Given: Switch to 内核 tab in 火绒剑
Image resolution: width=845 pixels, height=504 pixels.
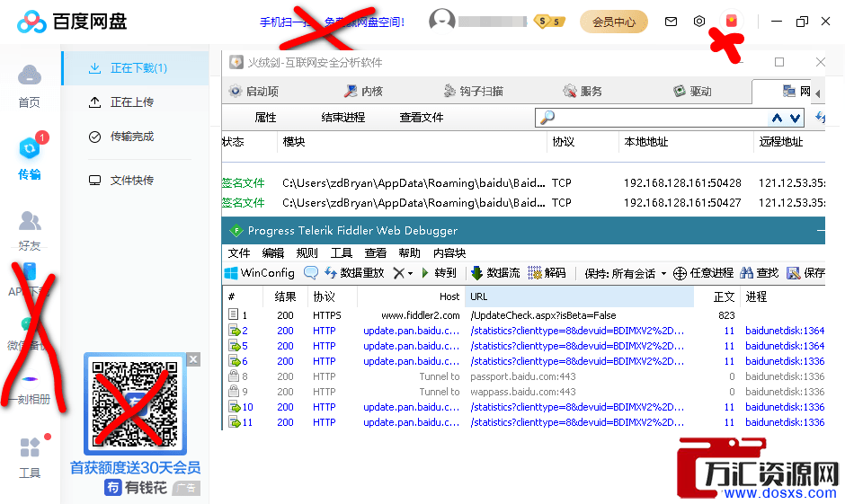Looking at the screenshot, I should [363, 92].
